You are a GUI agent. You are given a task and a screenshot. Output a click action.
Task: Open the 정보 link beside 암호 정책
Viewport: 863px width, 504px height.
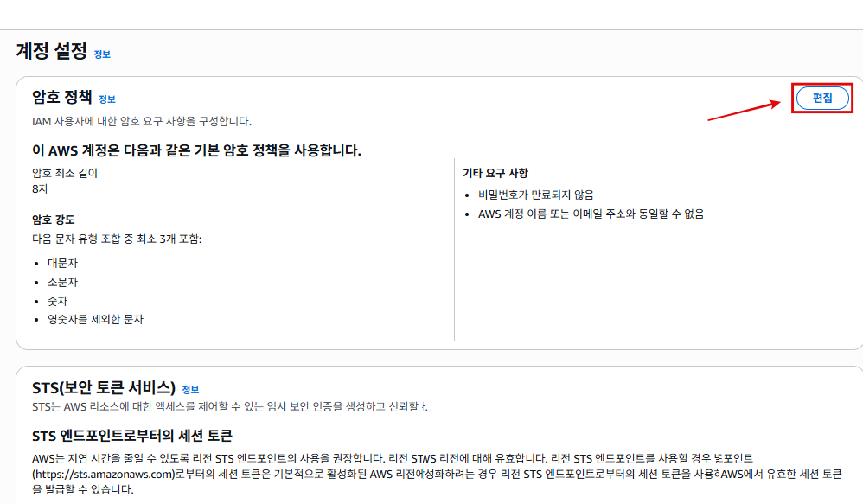point(106,99)
